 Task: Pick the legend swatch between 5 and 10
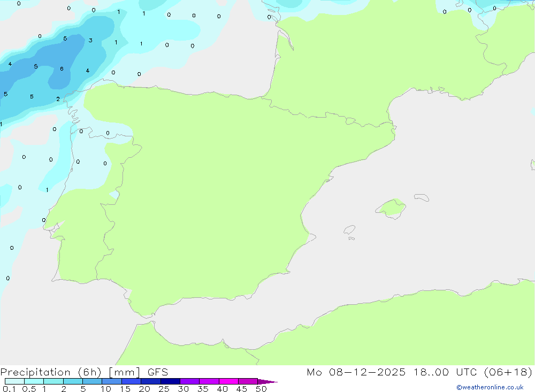point(93,381)
